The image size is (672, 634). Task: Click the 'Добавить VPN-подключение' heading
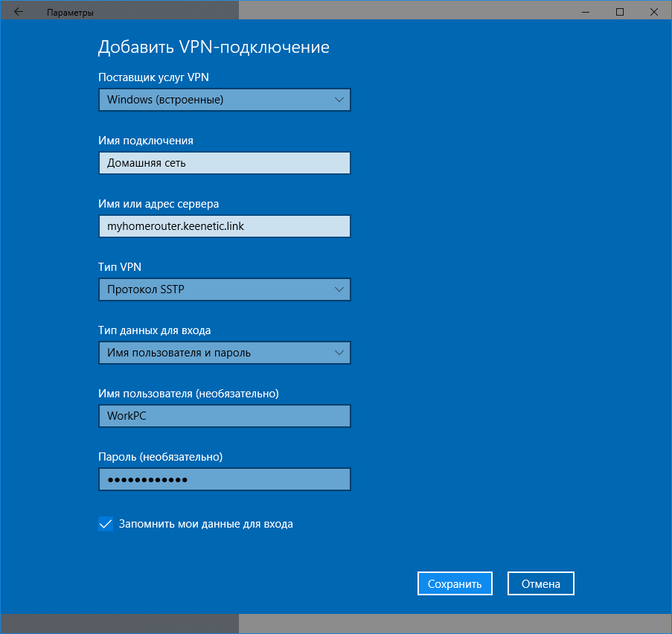click(x=214, y=48)
